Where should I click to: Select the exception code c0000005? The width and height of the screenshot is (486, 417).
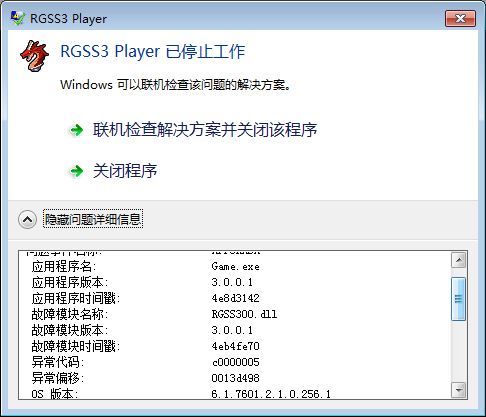tap(235, 362)
